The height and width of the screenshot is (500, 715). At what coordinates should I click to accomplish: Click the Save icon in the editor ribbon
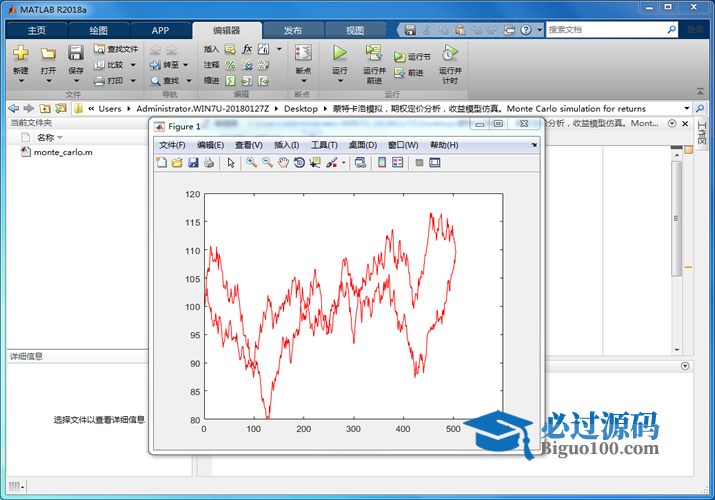pyautogui.click(x=76, y=53)
